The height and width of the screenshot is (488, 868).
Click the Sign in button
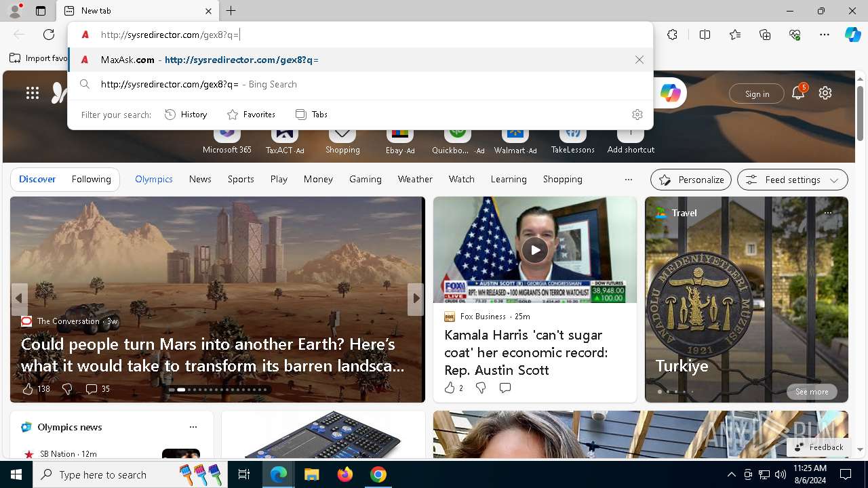tap(757, 94)
